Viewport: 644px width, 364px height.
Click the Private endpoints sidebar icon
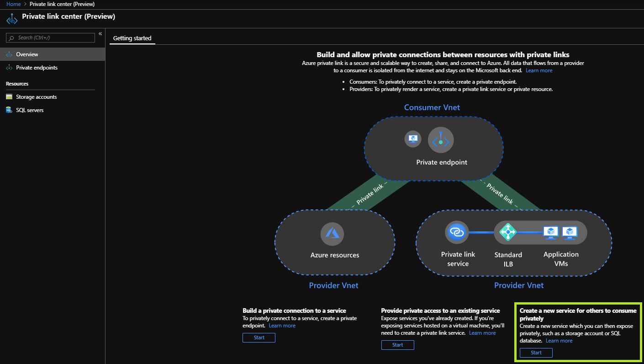click(x=9, y=68)
